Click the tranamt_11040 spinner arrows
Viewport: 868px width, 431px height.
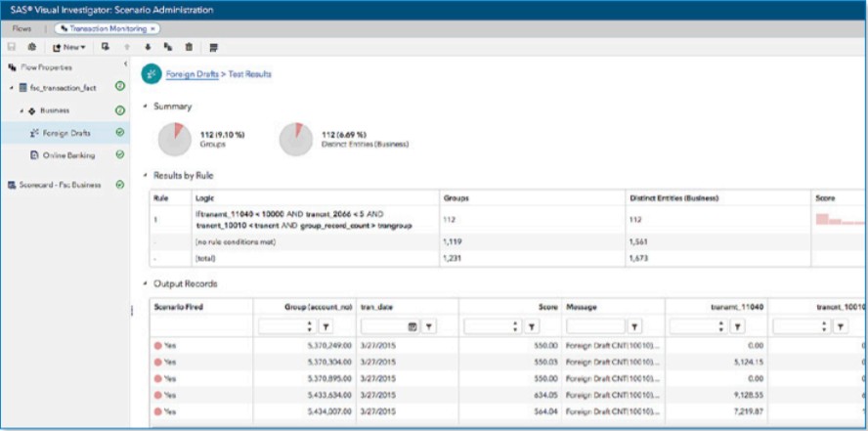pos(720,327)
